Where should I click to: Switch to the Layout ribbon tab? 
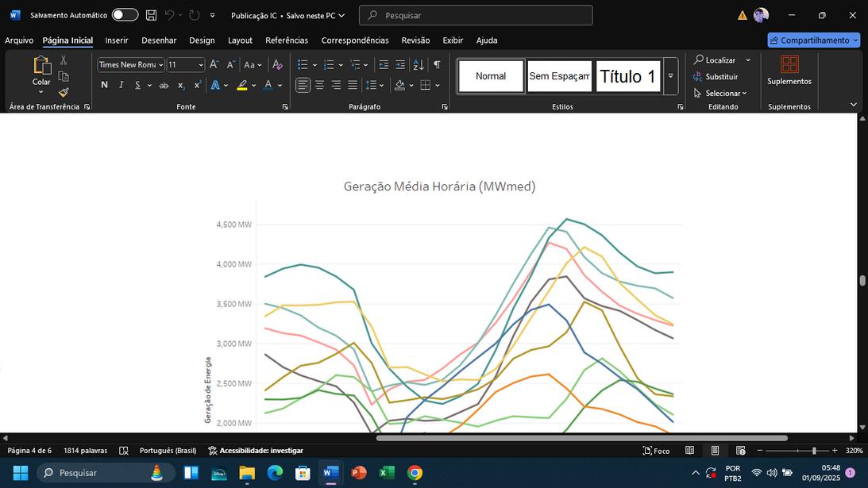(x=240, y=40)
